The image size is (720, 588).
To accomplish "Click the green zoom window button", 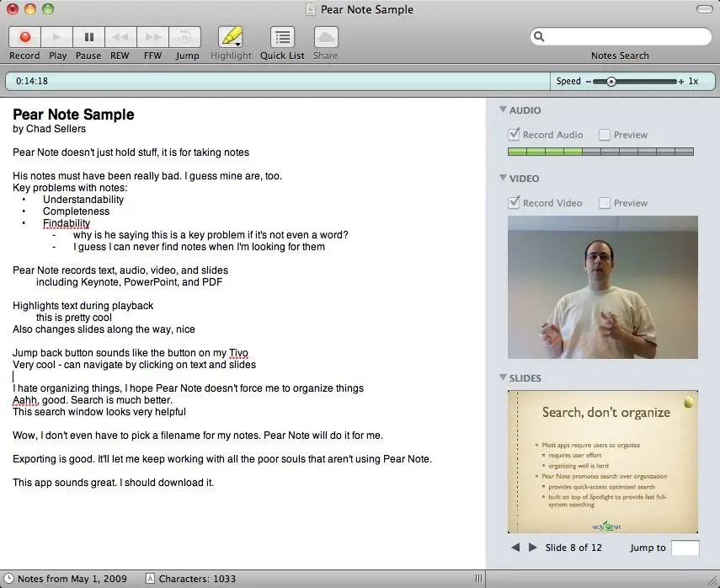I will point(48,9).
